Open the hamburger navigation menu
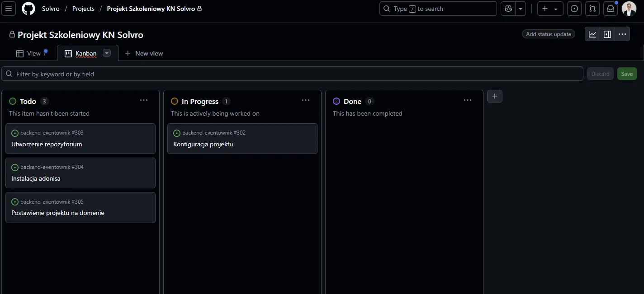This screenshot has height=294, width=644. 9,9
